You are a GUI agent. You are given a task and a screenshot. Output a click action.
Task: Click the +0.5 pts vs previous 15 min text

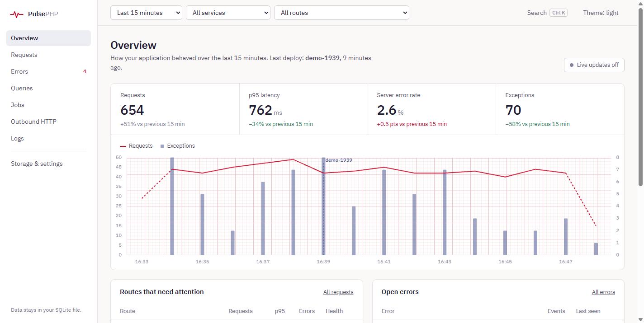coord(412,124)
